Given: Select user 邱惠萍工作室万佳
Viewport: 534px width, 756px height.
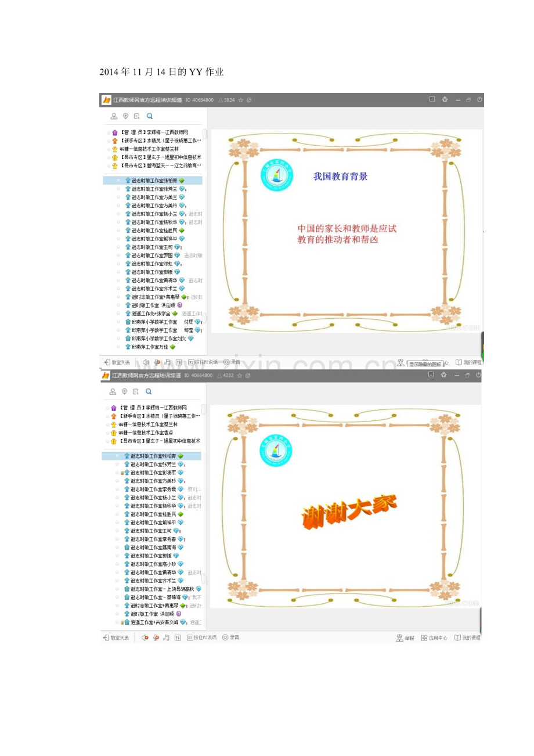Looking at the screenshot, I should tap(150, 347).
